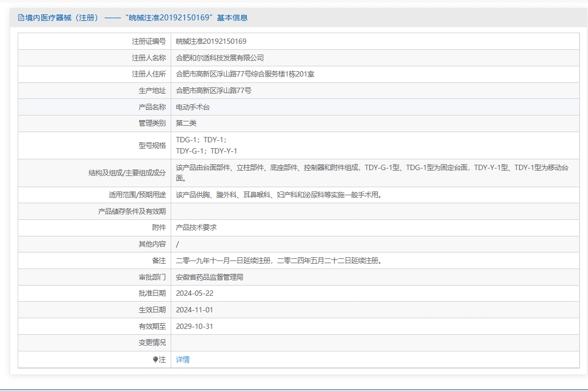Click the 生产地址 row label
588x391 pixels.
click(x=152, y=90)
